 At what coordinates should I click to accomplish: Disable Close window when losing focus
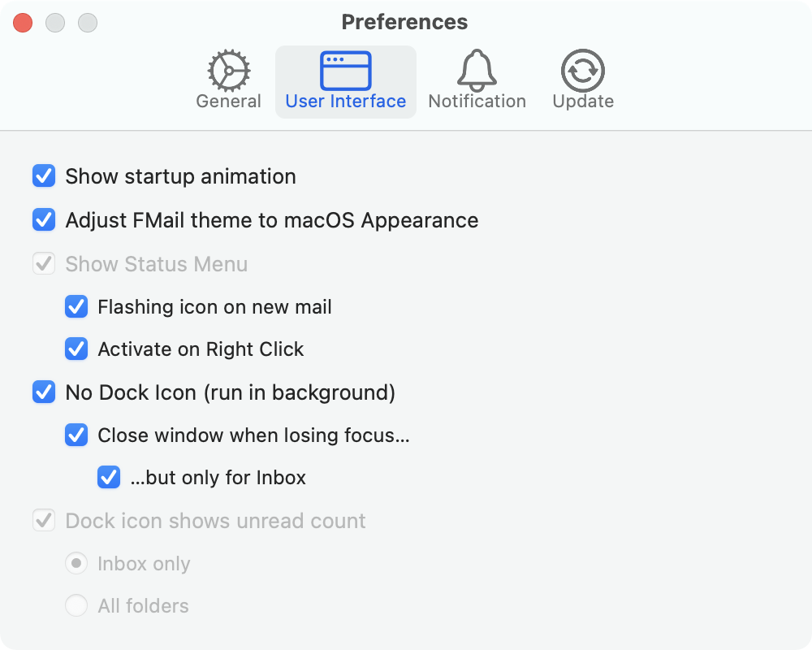[76, 435]
